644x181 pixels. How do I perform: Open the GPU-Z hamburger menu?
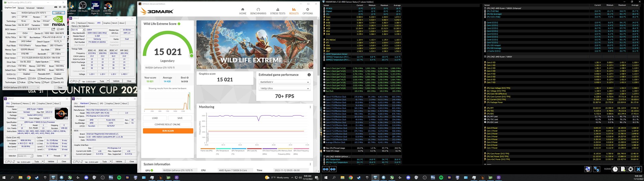click(64, 7)
